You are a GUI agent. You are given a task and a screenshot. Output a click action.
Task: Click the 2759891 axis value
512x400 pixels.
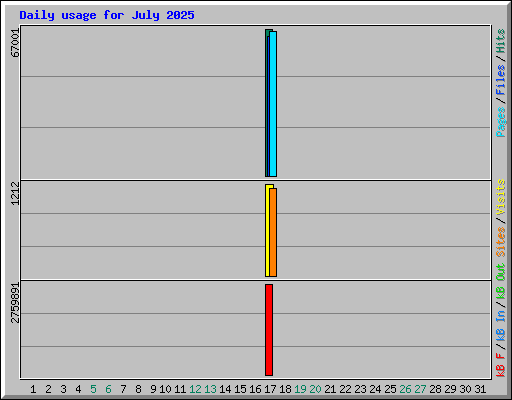click(x=15, y=303)
